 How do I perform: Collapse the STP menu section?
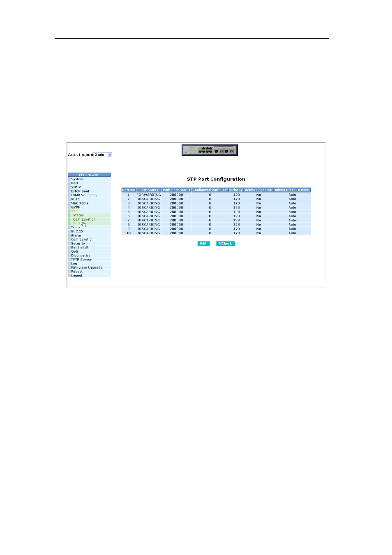point(74,211)
